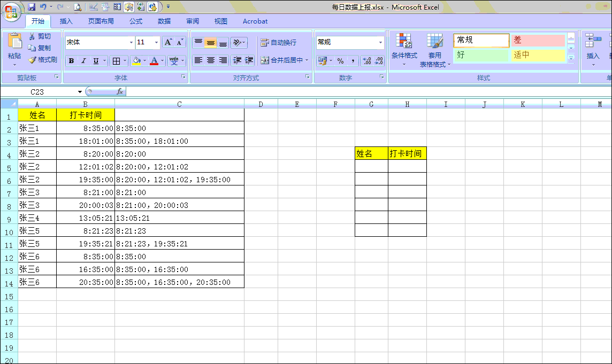Open the 页面布局 ribbon tab
The width and height of the screenshot is (612, 364).
click(101, 21)
